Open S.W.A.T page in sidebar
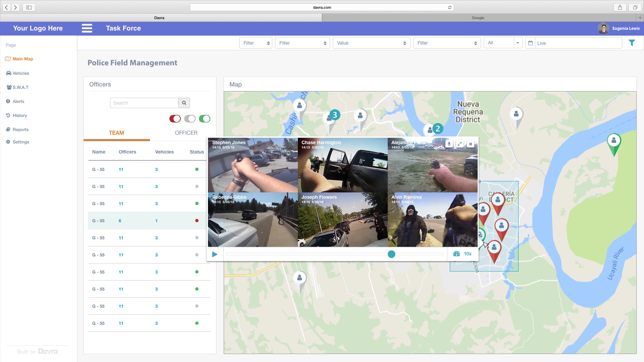This screenshot has height=362, width=644. [x=17, y=87]
